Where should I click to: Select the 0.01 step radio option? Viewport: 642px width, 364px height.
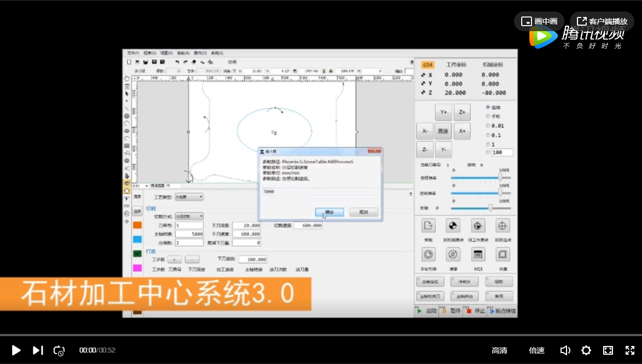click(488, 126)
